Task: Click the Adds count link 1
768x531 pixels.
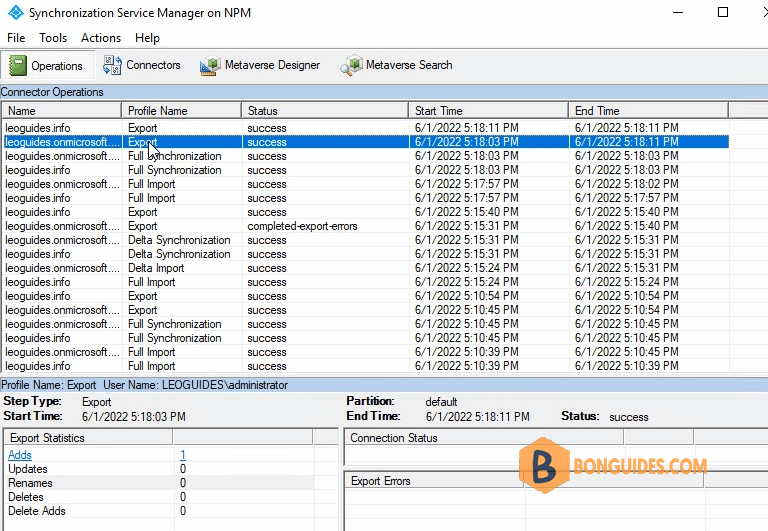Action: tap(183, 455)
